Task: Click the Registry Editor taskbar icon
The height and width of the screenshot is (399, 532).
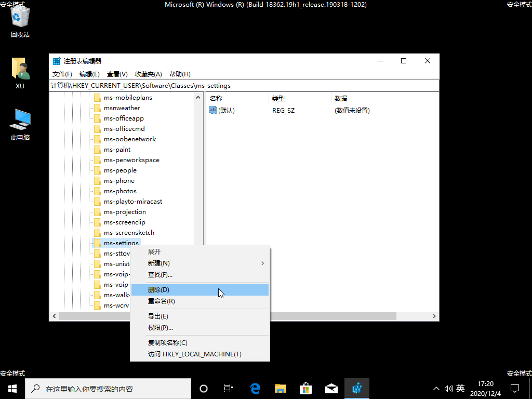Action: [x=356, y=388]
